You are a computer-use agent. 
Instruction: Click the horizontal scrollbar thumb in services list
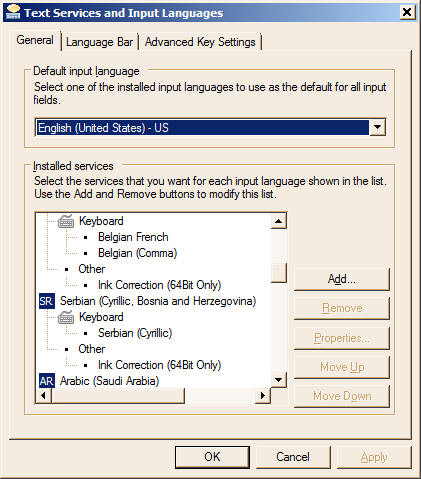click(118, 396)
